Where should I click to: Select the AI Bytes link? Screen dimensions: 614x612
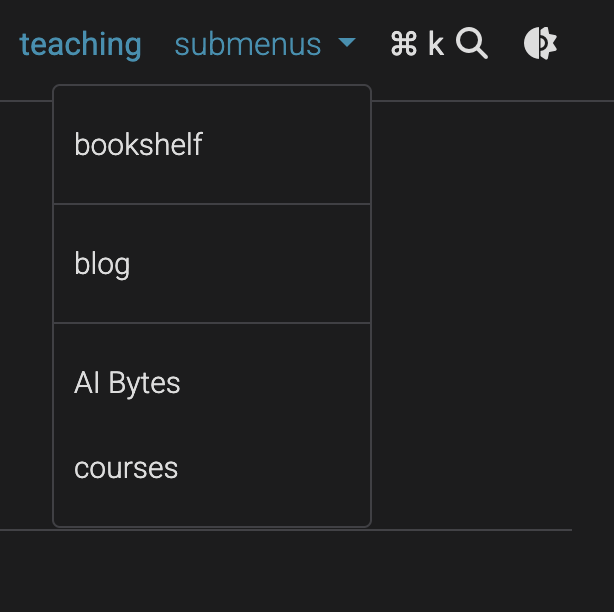[127, 383]
